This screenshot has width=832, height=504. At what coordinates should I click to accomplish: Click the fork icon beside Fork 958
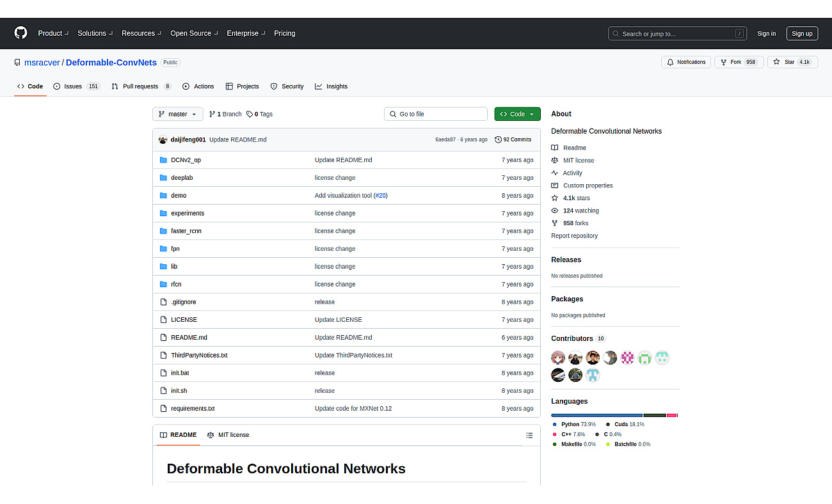[x=723, y=62]
